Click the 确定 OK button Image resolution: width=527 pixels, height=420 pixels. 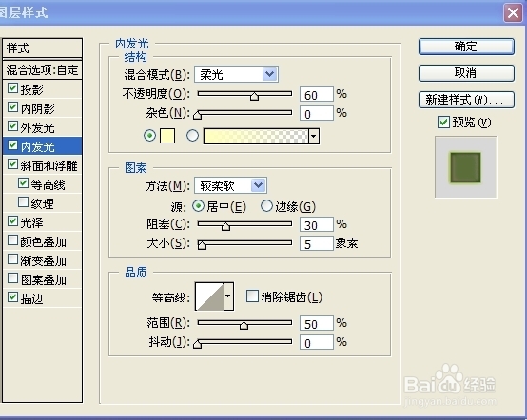point(466,47)
